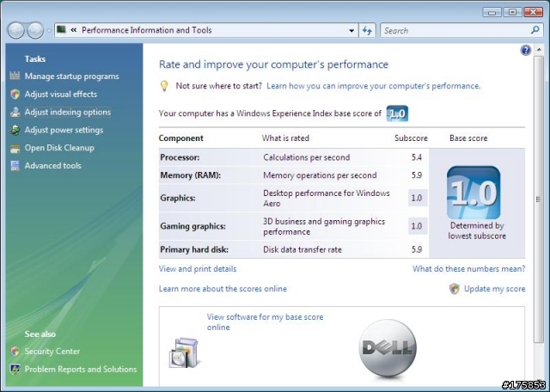Click the Back navigation arrow
The height and width of the screenshot is (392, 550).
(15, 31)
